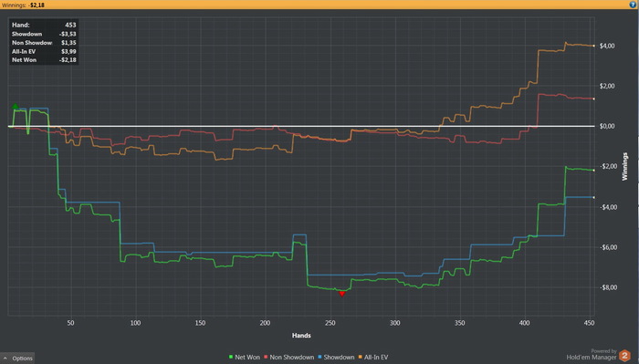The width and height of the screenshot is (639, 364).
Task: Click the Hold'em Manager 2 logo
Action: [x=624, y=356]
